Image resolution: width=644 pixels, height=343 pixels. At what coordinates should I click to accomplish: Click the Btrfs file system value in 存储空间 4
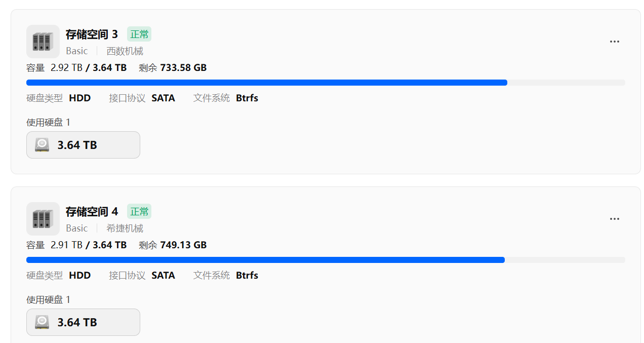247,276
